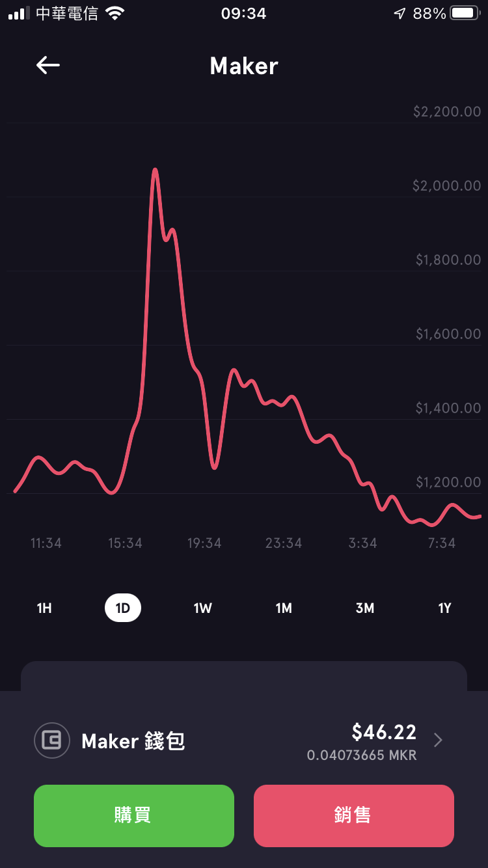Image resolution: width=488 pixels, height=868 pixels.
Task: Tap the 0.04073665 MKR amount
Action: [362, 755]
